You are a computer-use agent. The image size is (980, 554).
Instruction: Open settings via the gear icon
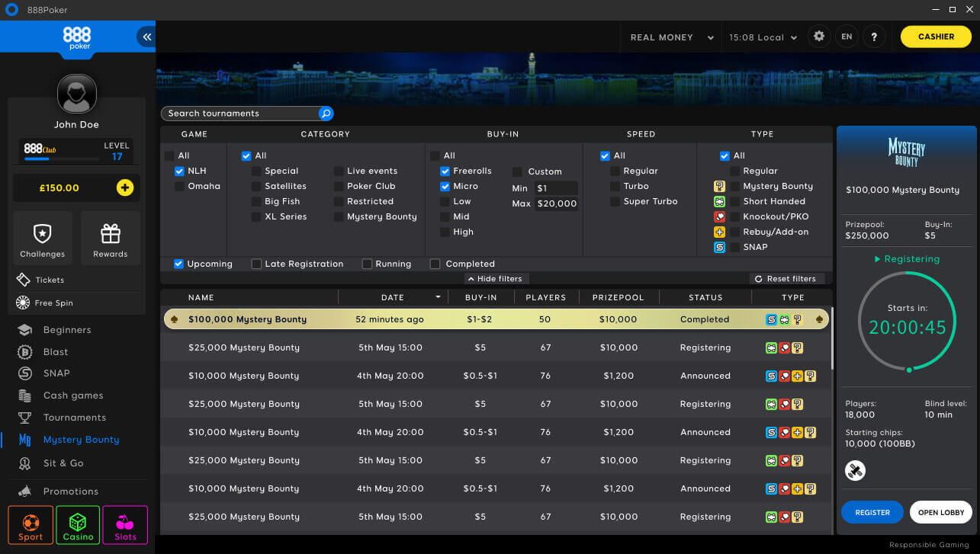point(819,37)
